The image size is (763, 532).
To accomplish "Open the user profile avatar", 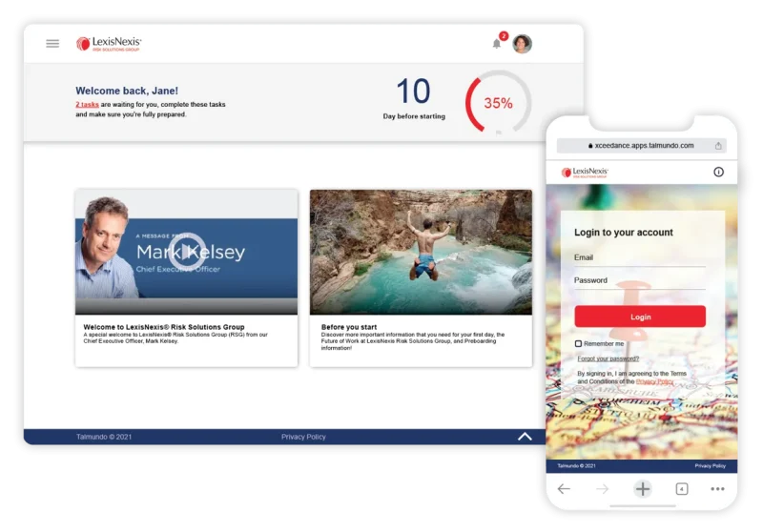I will click(x=522, y=44).
